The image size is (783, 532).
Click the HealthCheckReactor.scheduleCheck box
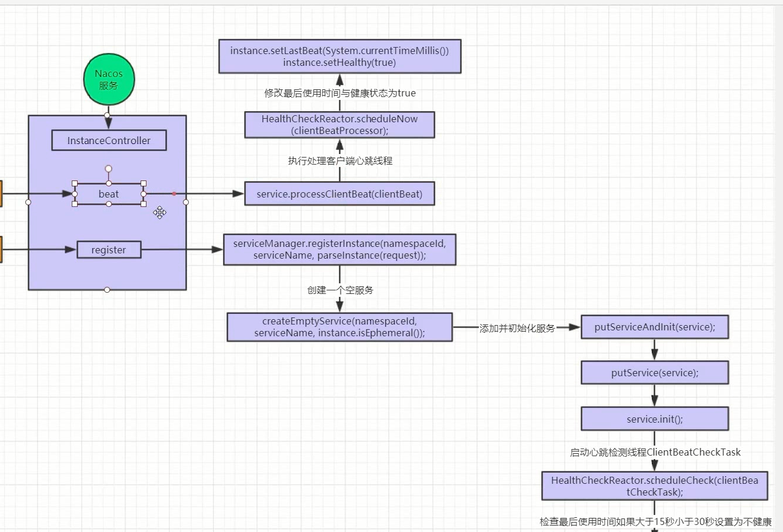click(x=655, y=486)
